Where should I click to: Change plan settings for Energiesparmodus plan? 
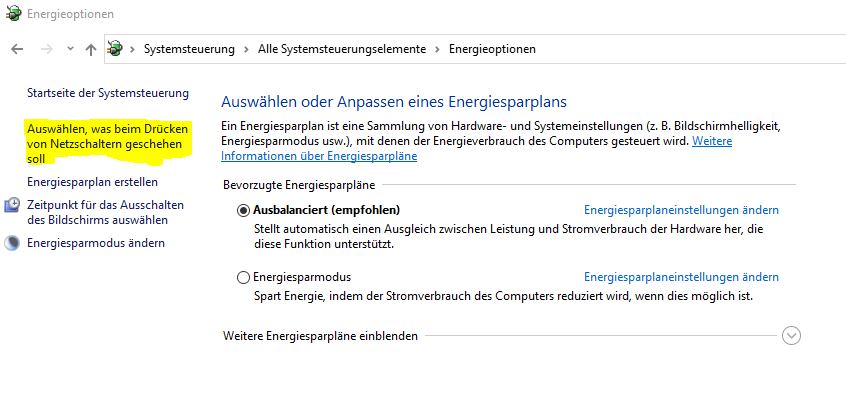(x=681, y=277)
